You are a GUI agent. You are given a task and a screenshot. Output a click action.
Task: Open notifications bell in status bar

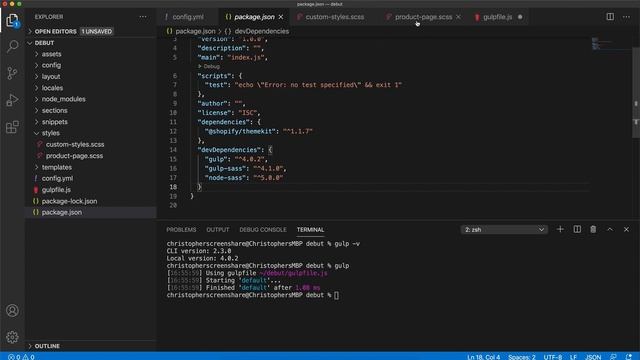[x=629, y=357]
